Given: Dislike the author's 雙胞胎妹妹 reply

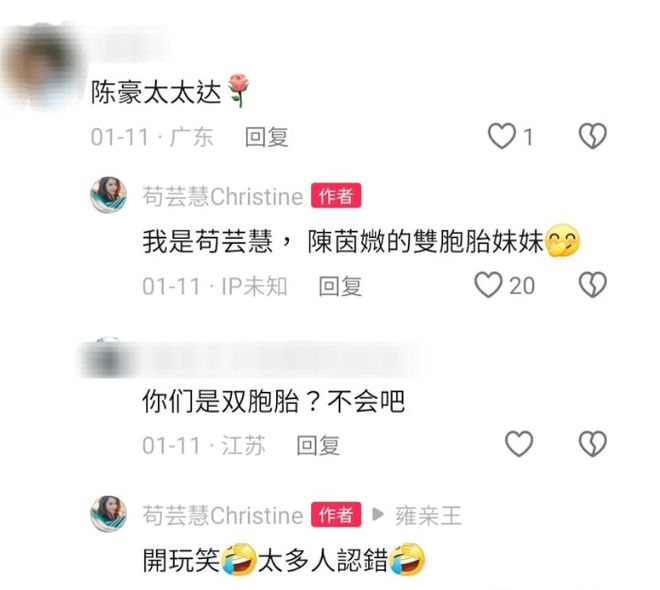Looking at the screenshot, I should coord(593,285).
